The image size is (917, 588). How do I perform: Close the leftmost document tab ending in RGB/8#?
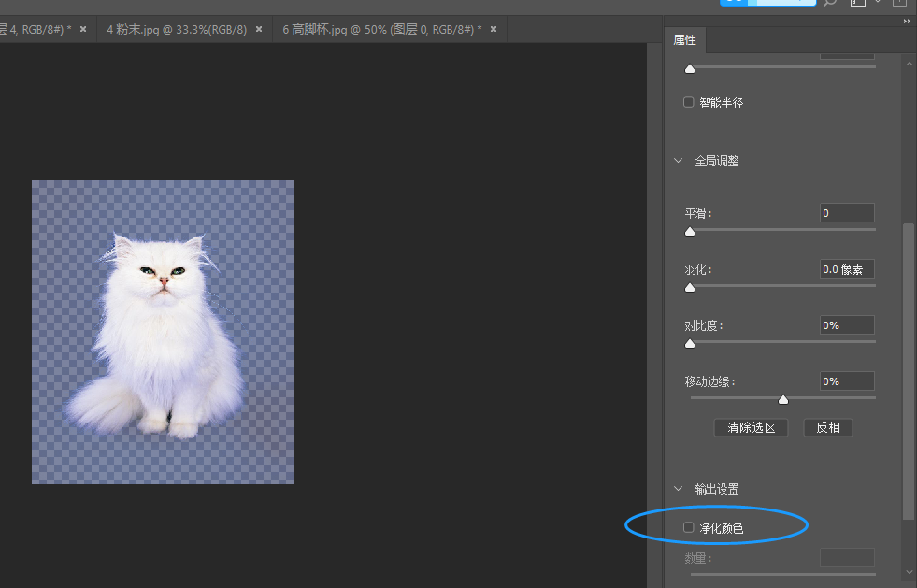click(83, 29)
